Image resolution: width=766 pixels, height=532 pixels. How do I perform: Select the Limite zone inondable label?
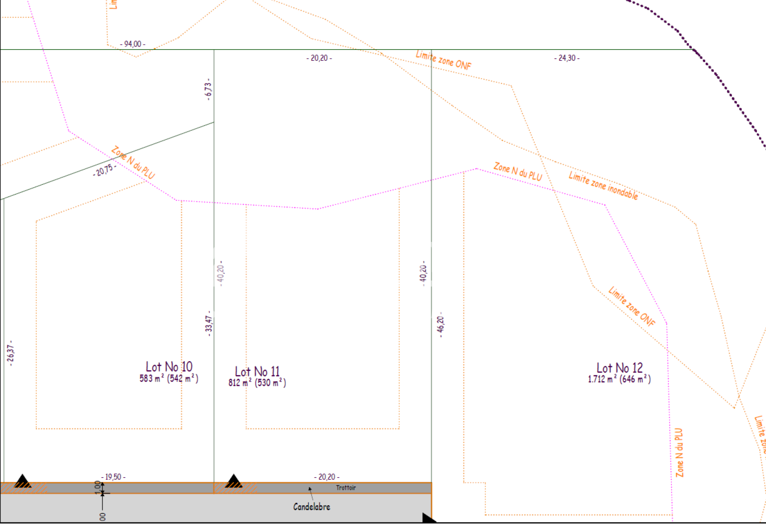click(603, 185)
